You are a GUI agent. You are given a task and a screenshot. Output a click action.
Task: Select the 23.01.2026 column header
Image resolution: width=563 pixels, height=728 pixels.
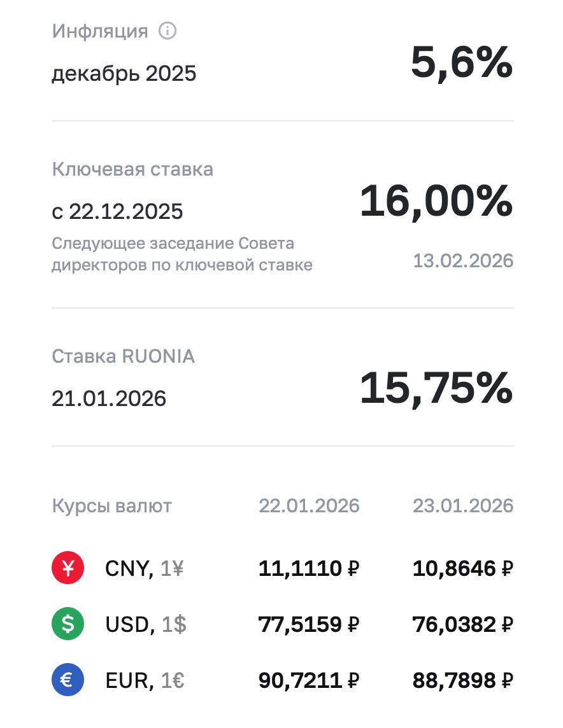pos(463,506)
